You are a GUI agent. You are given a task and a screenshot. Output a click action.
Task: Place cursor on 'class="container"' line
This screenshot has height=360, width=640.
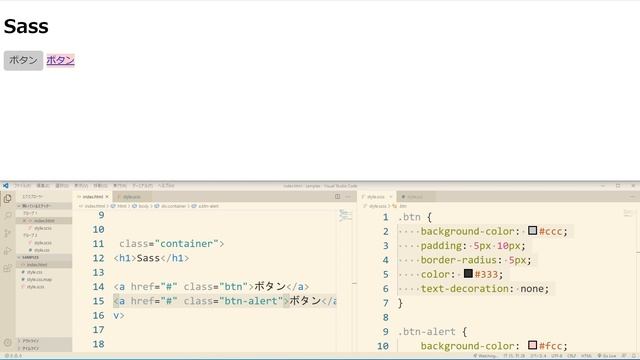[x=171, y=244]
